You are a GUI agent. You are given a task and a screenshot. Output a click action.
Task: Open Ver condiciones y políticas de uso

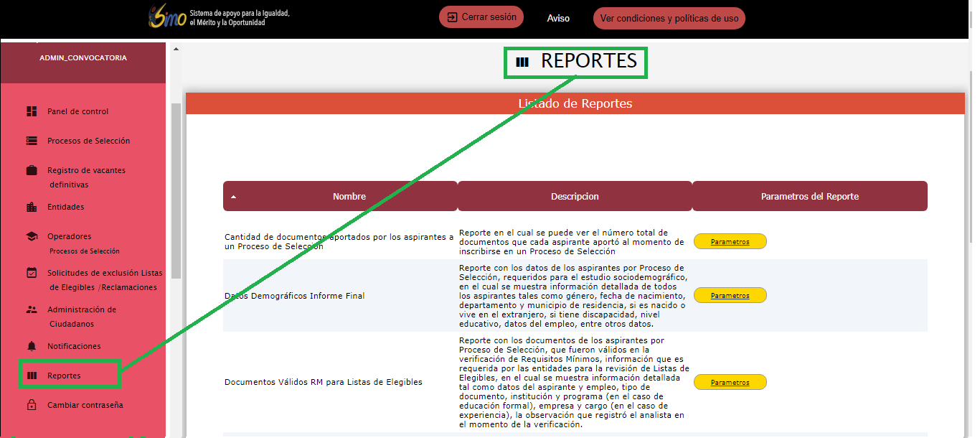pos(669,19)
